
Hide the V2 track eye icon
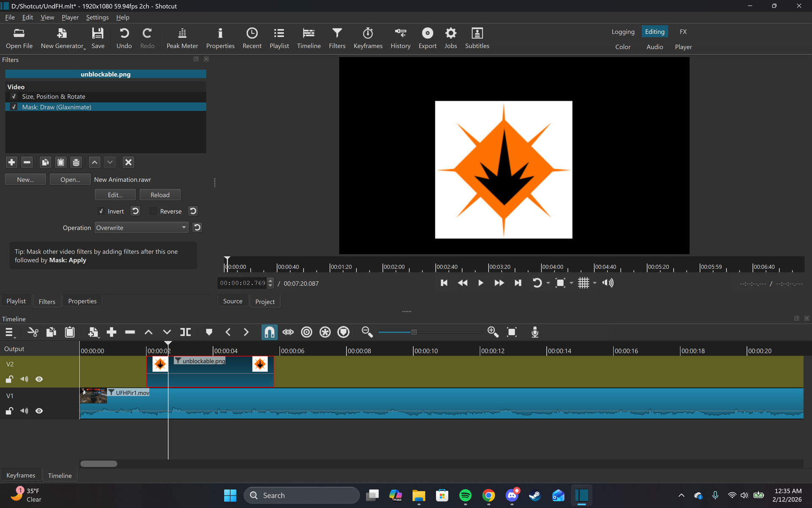(x=39, y=379)
